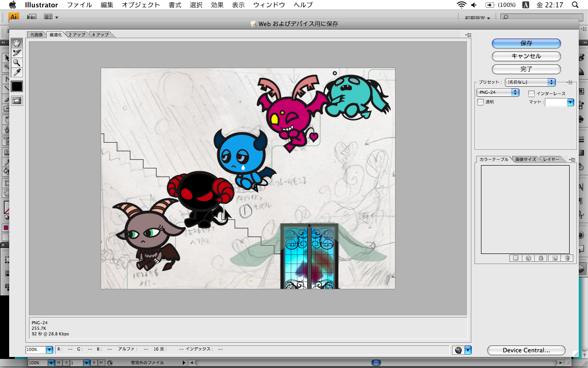The image size is (588, 368).
Task: Toggle the 透明 transparency checkbox
Action: pyautogui.click(x=481, y=102)
